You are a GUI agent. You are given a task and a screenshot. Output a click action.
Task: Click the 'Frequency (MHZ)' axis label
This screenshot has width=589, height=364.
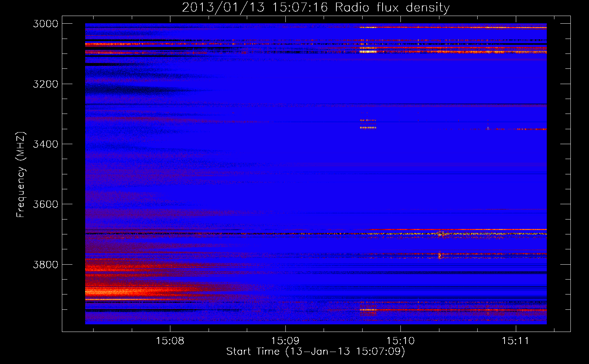pyautogui.click(x=21, y=175)
